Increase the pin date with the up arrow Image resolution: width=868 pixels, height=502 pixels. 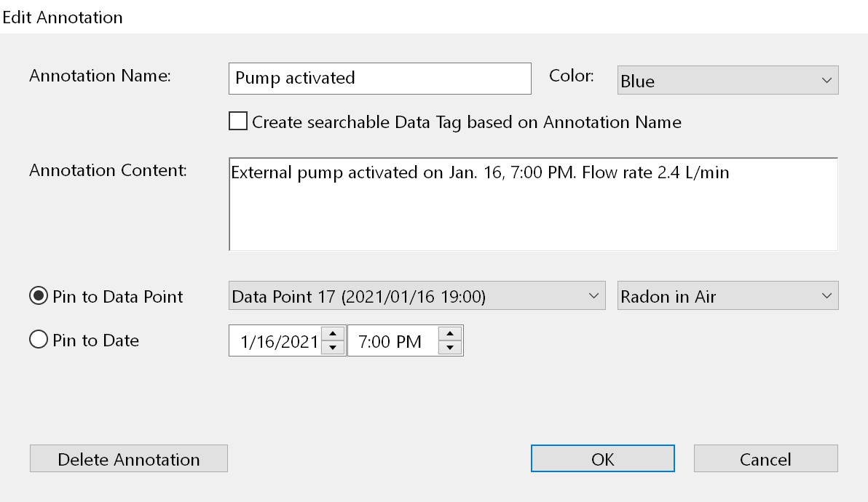pyautogui.click(x=333, y=334)
